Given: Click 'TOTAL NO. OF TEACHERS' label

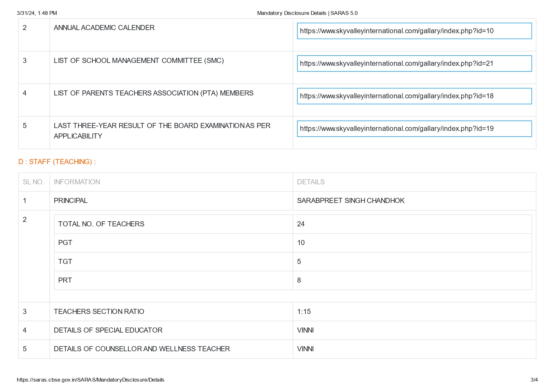Looking at the screenshot, I should click(101, 224).
